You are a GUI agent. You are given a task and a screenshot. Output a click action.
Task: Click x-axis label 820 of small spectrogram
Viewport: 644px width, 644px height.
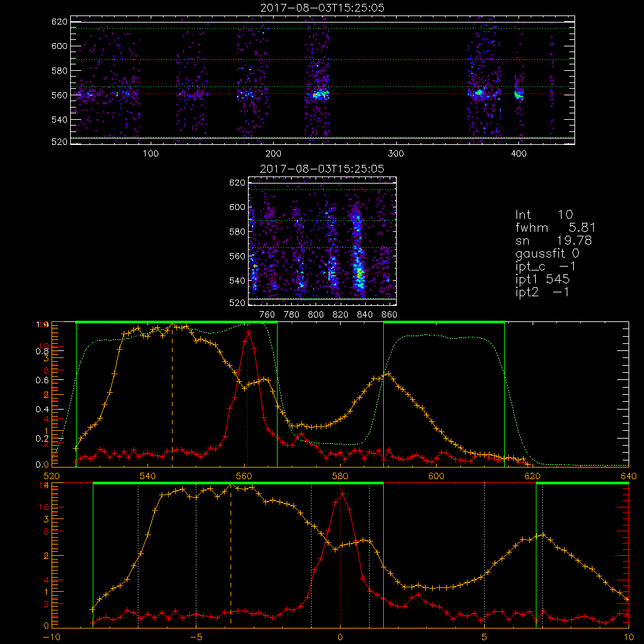pos(341,315)
